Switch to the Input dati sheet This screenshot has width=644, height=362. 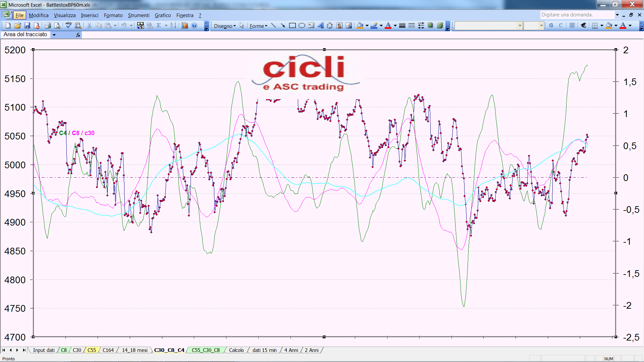[x=44, y=350]
